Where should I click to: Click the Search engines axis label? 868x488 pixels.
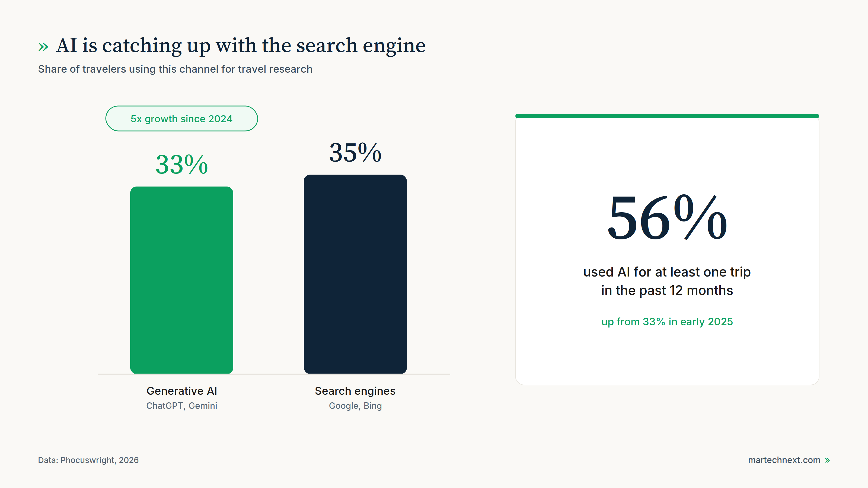tap(355, 391)
